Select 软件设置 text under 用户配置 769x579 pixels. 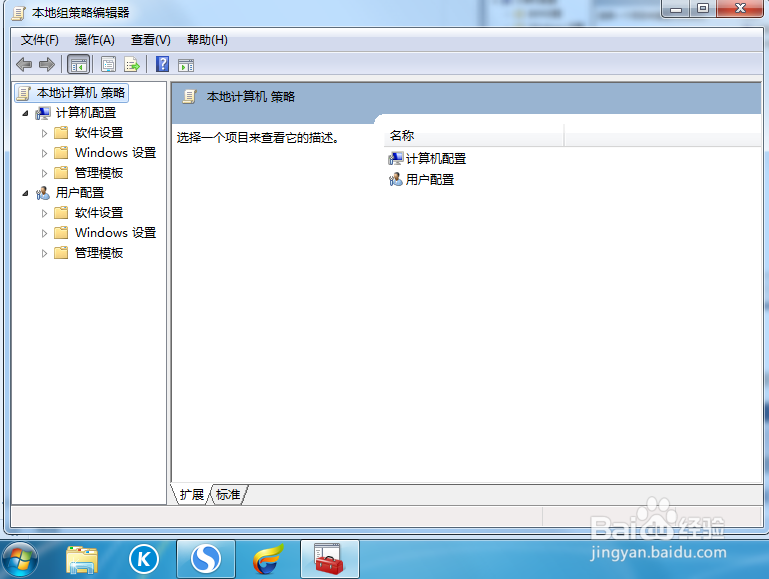pyautogui.click(x=99, y=213)
